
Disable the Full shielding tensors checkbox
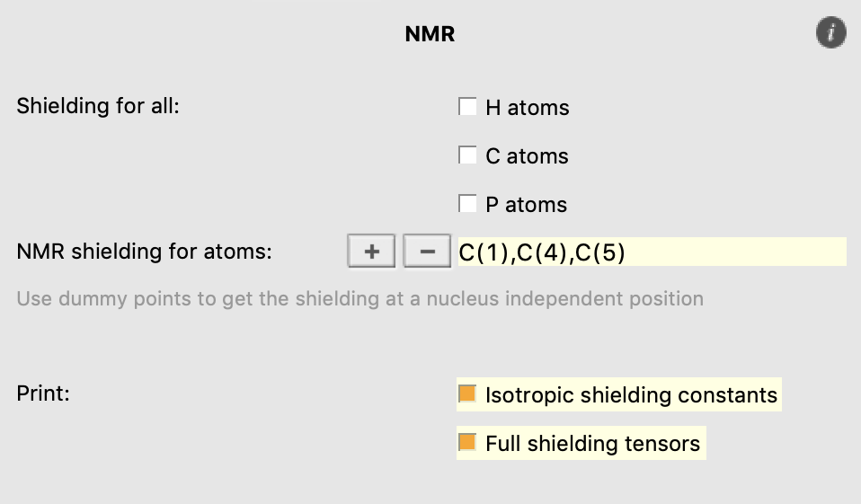467,443
